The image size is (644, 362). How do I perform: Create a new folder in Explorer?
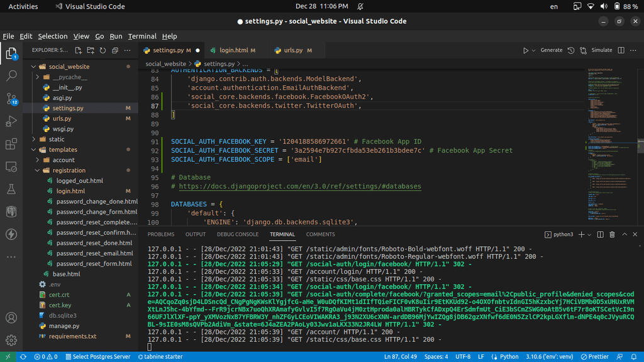click(91, 50)
